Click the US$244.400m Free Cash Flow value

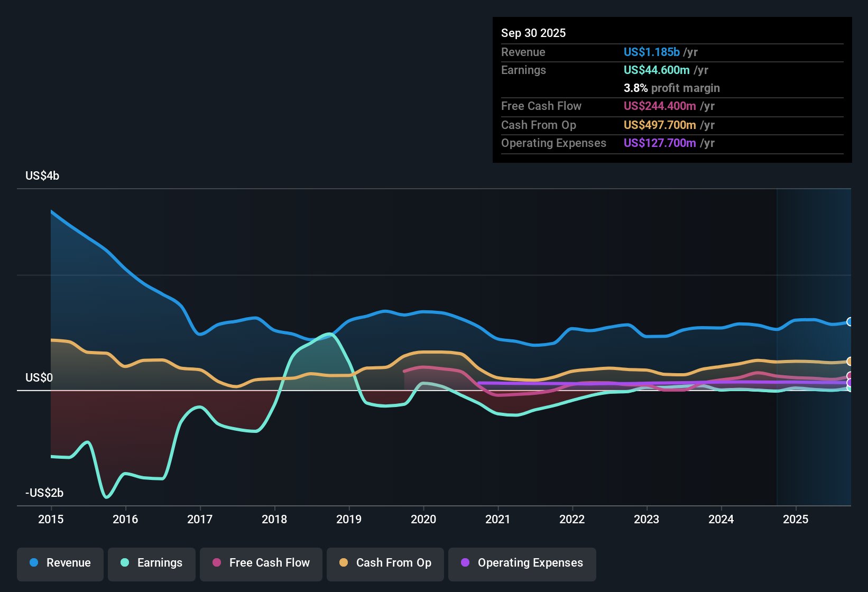pos(660,106)
